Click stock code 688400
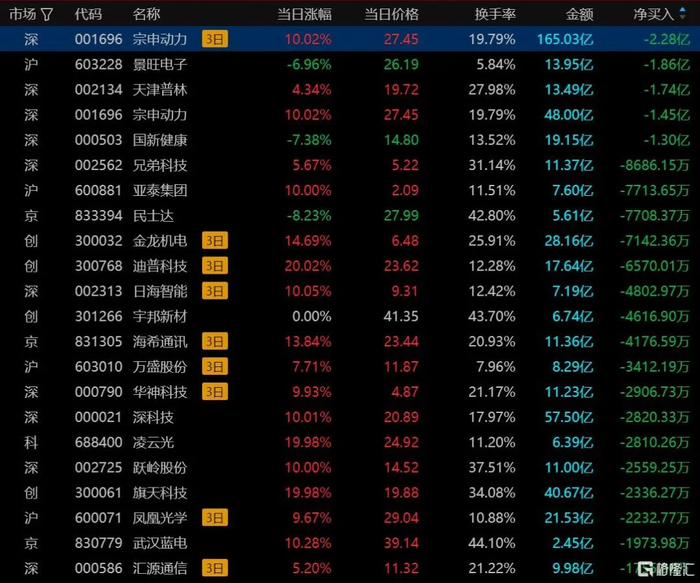The image size is (700, 583). [x=98, y=442]
